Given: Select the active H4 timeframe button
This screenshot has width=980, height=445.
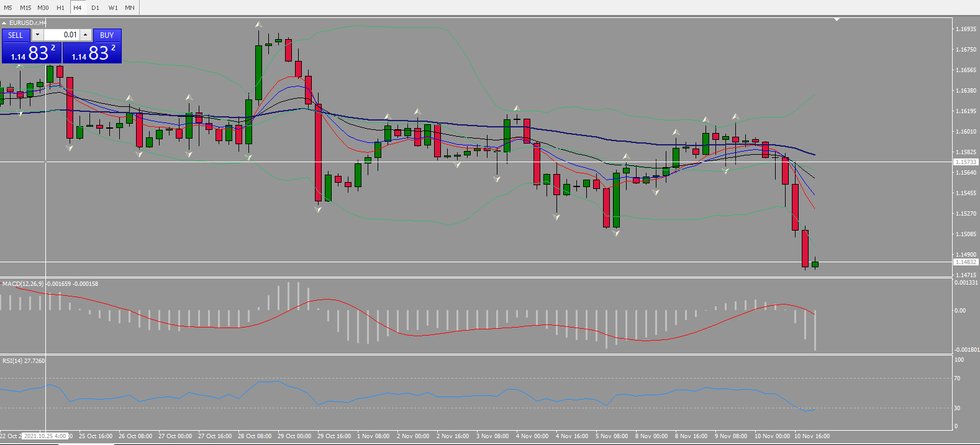Looking at the screenshot, I should (x=78, y=7).
